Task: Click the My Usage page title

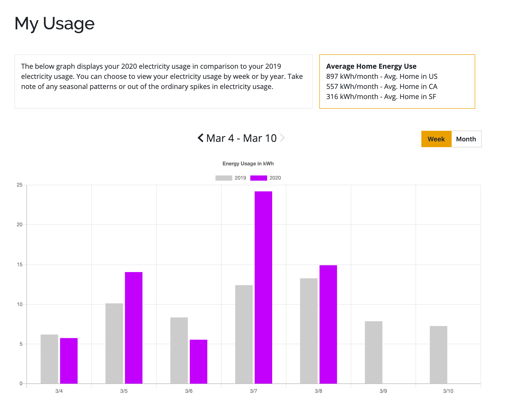Action: pyautogui.click(x=54, y=24)
